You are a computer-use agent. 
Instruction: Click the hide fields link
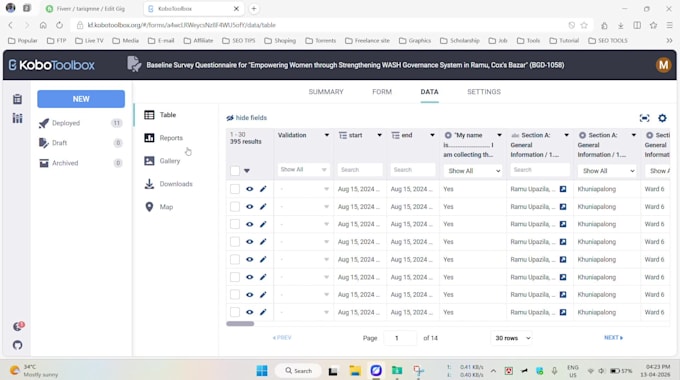pyautogui.click(x=251, y=118)
